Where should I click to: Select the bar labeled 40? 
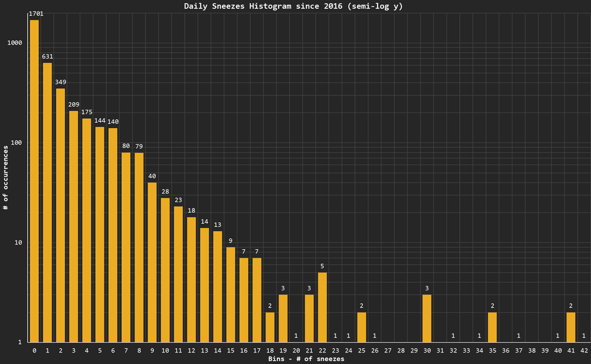tap(152, 262)
